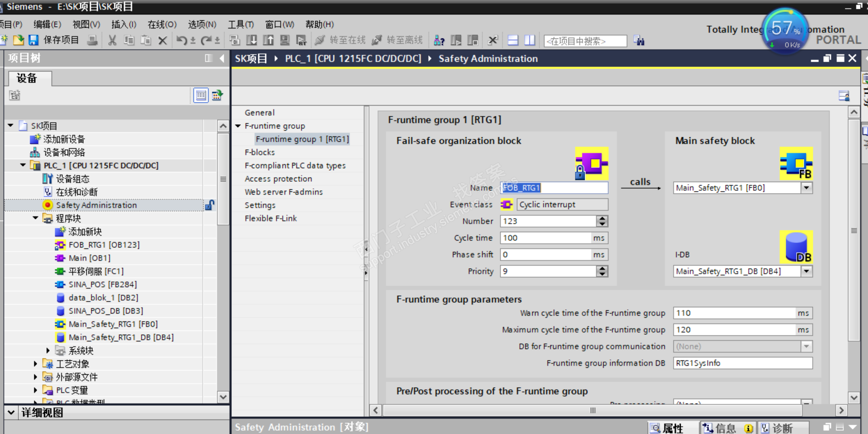868x434 pixels.
Task: Split editor space vertically icon
Action: [530, 40]
